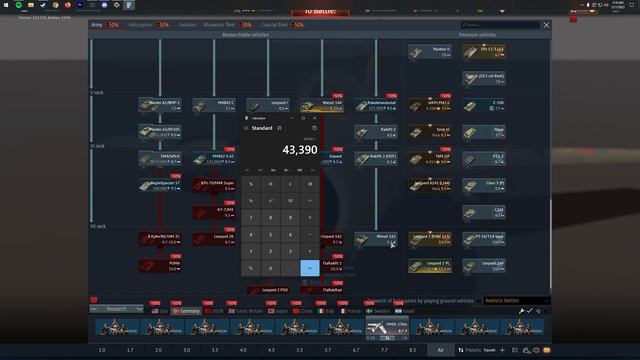This screenshot has width=640, height=360.
Task: Select the USSR country tab
Action: click(214, 311)
